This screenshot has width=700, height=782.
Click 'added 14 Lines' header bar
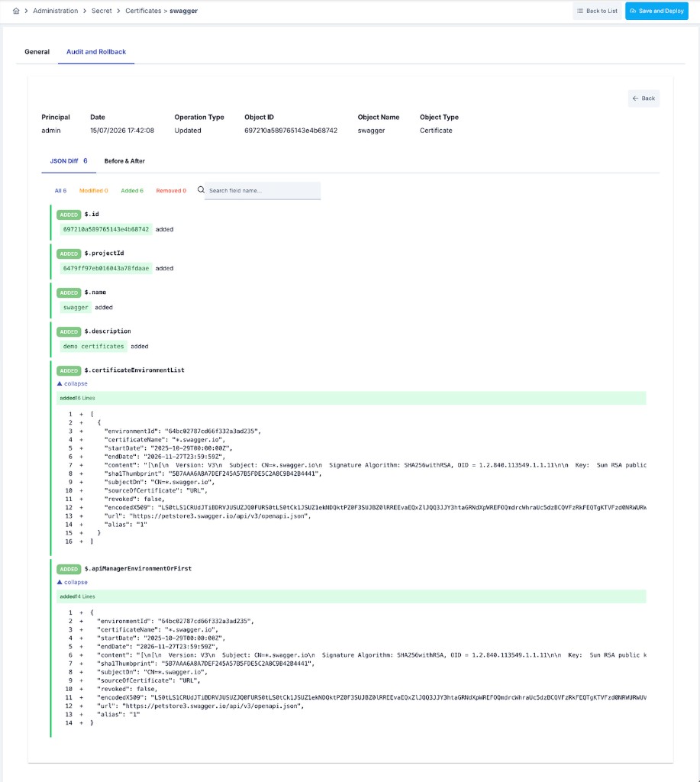click(351, 596)
